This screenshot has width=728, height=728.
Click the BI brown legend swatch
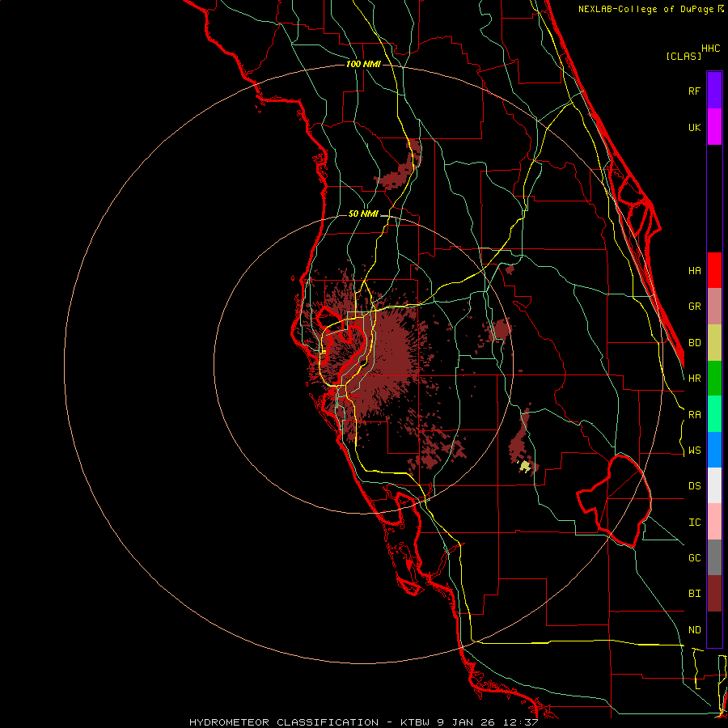(714, 594)
